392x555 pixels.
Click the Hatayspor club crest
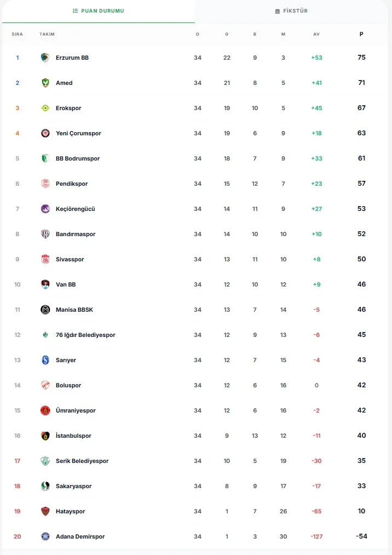coord(45,511)
